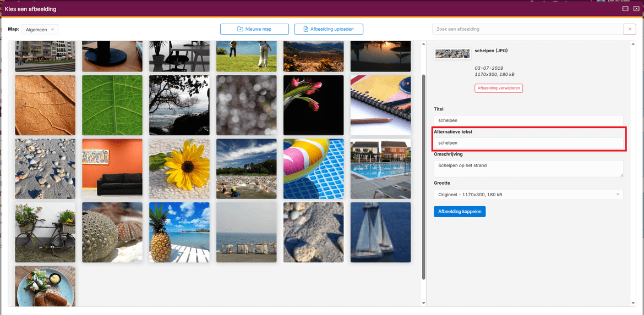The width and height of the screenshot is (644, 315).
Task: Select the green leaf thumbnail
Action: pyautogui.click(x=112, y=105)
